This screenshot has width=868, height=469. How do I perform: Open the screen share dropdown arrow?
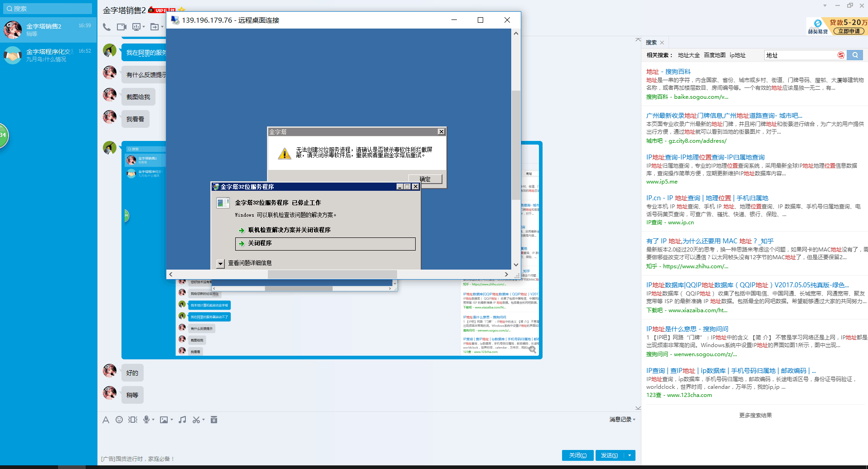(x=144, y=27)
